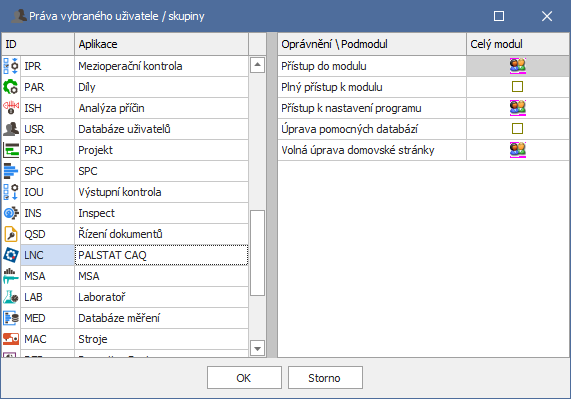Toggle Volná úprava domovské stránky permission icon
The image size is (571, 399).
[x=517, y=150]
